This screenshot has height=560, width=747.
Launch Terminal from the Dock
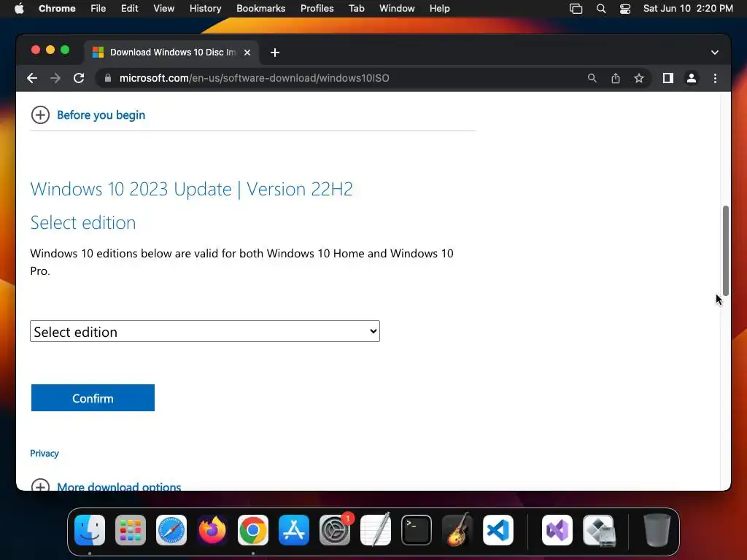(417, 530)
